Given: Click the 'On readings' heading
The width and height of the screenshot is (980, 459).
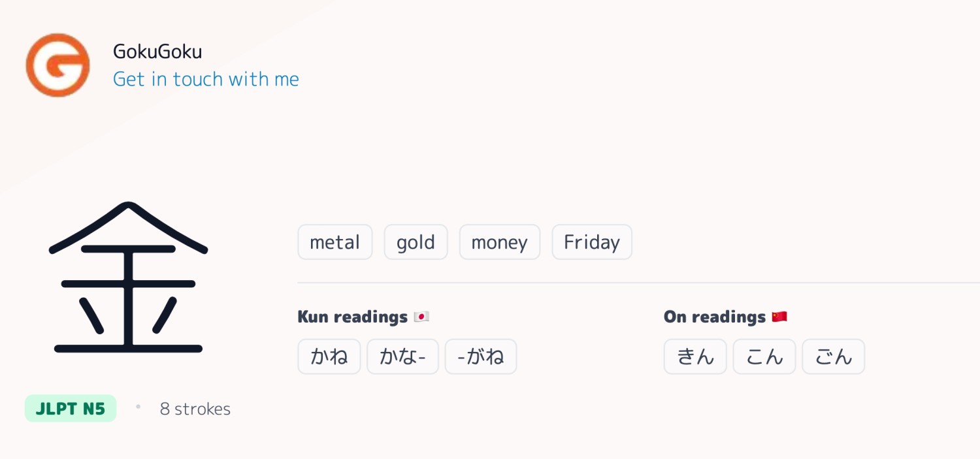Looking at the screenshot, I should pyautogui.click(x=715, y=317).
